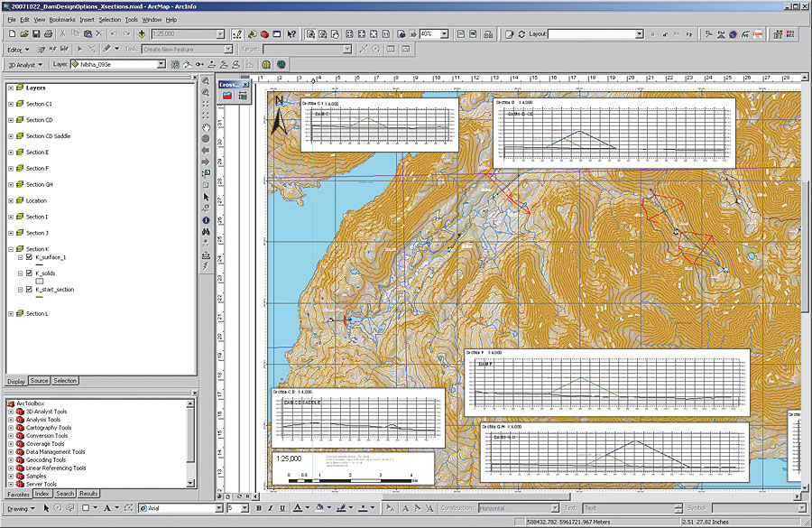
Task: Expand the Section CD Saddle data frame
Action: 11,136
